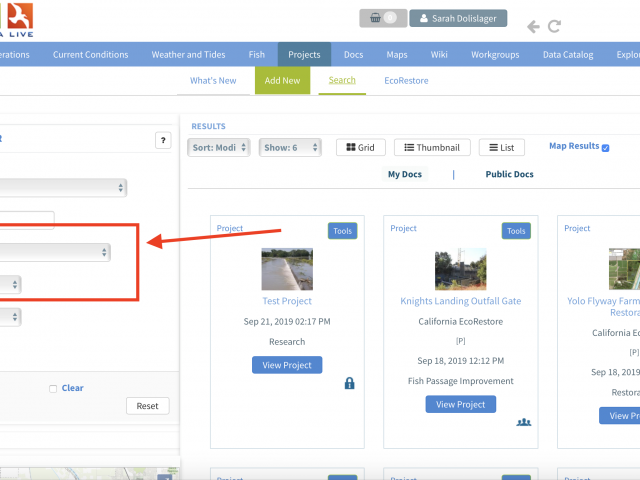Image resolution: width=640 pixels, height=480 pixels.
Task: Click the 'Research' category text
Action: pyautogui.click(x=287, y=342)
